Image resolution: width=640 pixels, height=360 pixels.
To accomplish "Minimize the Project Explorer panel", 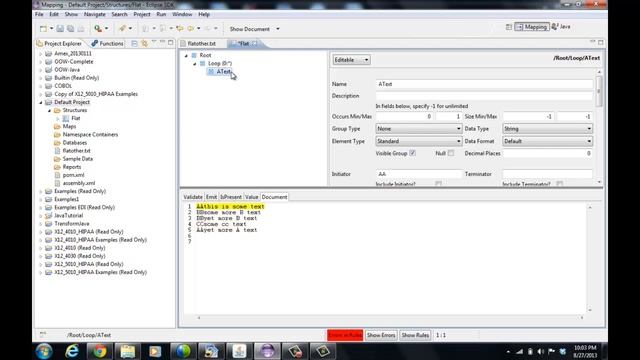I will point(162,42).
